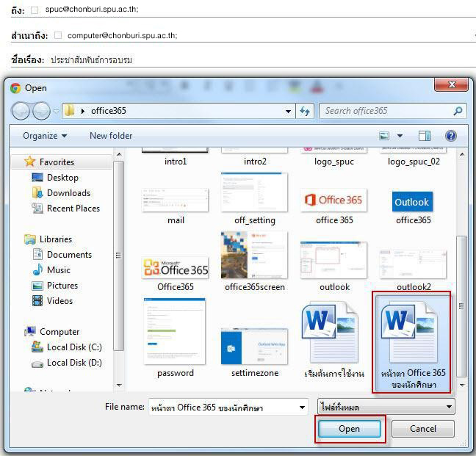Click the search magnifier icon
Viewport: 476px width, 456px height.
coord(458,111)
